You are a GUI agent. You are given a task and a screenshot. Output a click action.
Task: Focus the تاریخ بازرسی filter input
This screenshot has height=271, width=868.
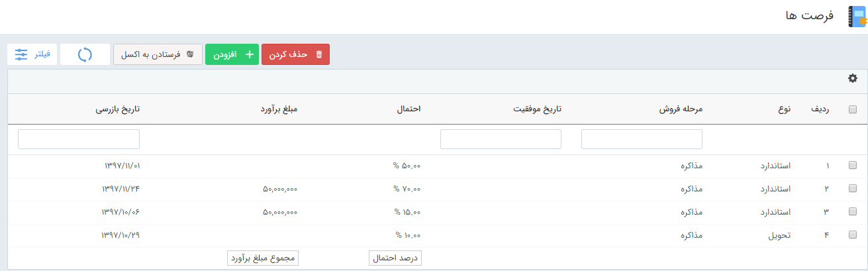click(x=79, y=139)
